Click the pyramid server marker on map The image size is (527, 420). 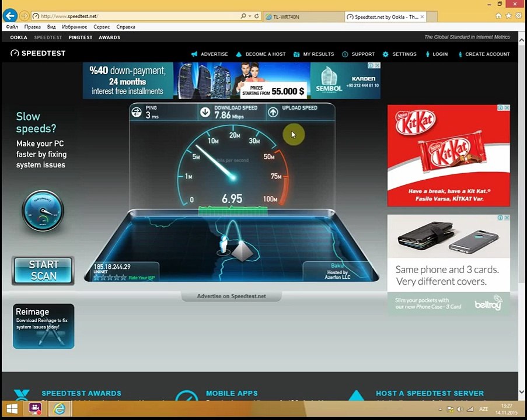242,251
